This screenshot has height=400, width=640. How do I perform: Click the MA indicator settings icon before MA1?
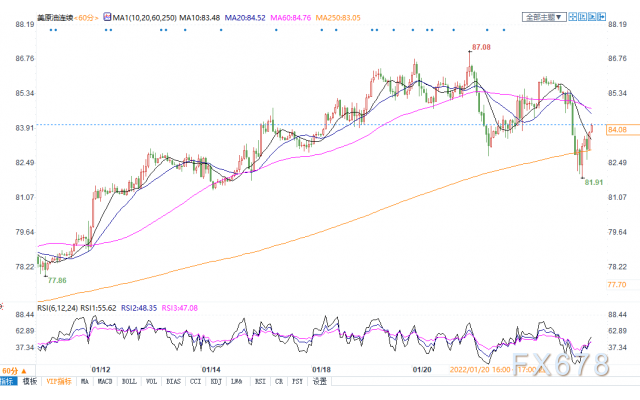[107, 17]
